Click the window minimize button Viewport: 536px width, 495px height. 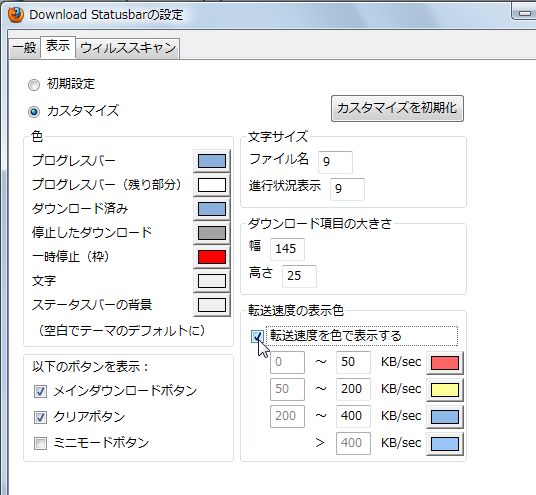[524, 13]
